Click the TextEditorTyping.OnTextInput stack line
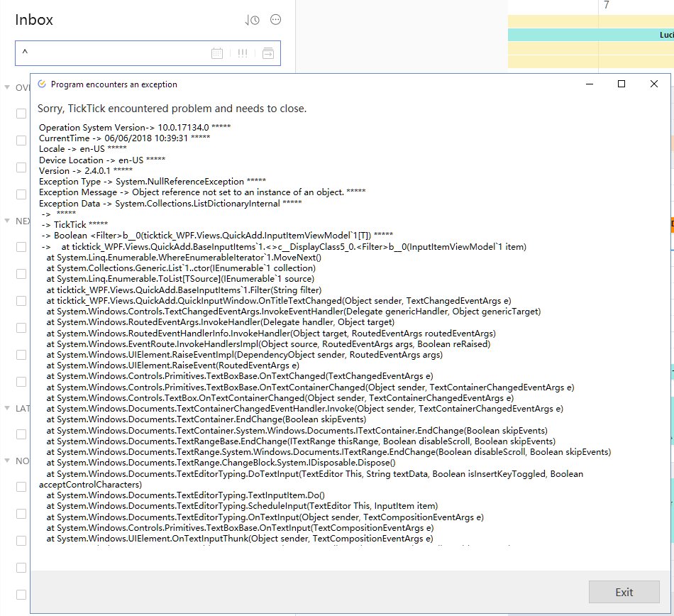The width and height of the screenshot is (674, 616). (x=265, y=517)
